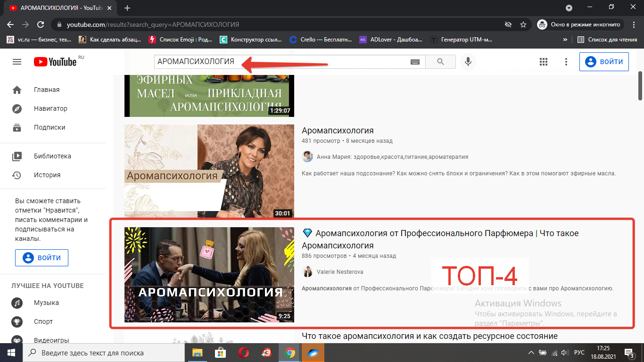Click the blocked third-party cookies eye icon

[508, 25]
